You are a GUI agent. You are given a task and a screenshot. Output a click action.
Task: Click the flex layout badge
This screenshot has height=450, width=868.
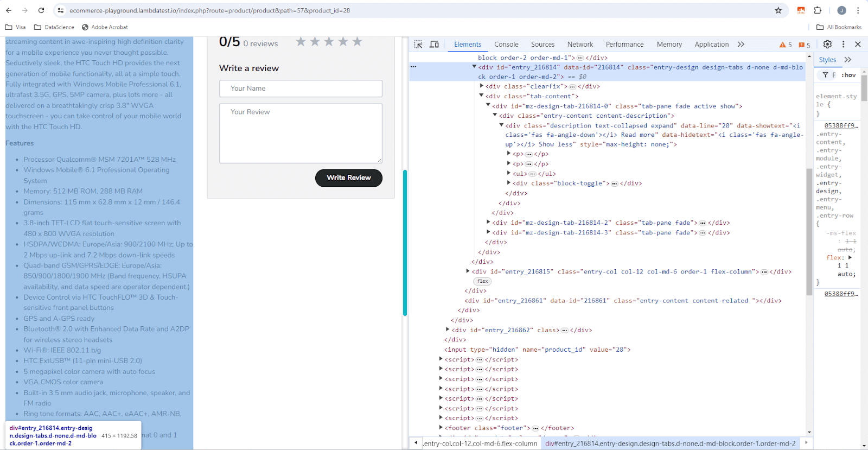pos(482,281)
